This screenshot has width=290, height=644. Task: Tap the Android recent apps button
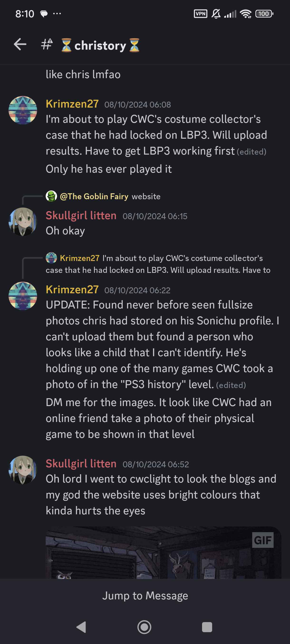pos(207,627)
